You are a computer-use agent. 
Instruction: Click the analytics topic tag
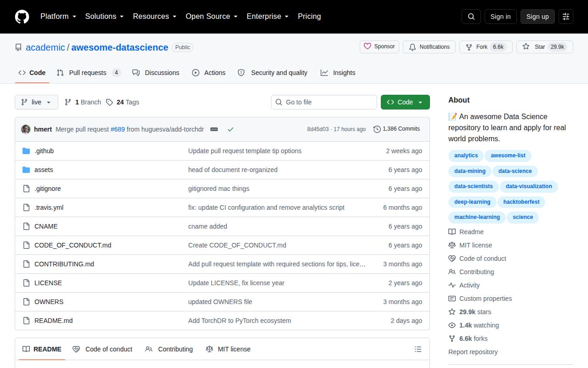click(466, 155)
